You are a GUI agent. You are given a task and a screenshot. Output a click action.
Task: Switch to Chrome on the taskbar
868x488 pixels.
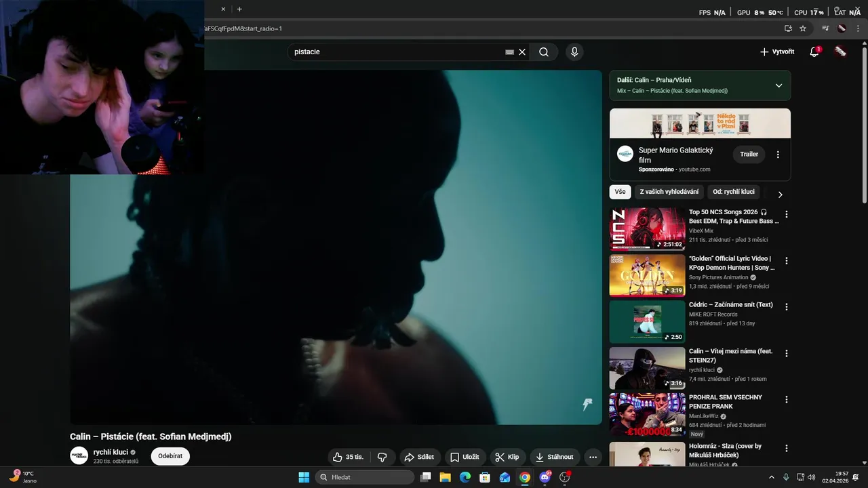(x=524, y=477)
